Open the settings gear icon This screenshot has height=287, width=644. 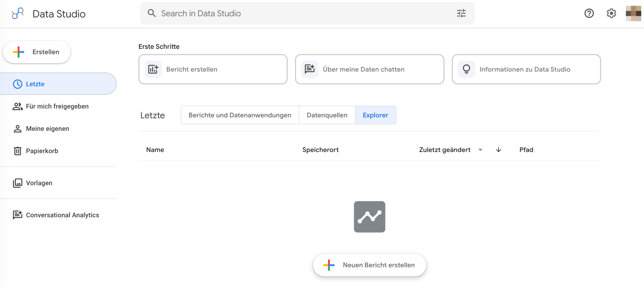click(611, 13)
